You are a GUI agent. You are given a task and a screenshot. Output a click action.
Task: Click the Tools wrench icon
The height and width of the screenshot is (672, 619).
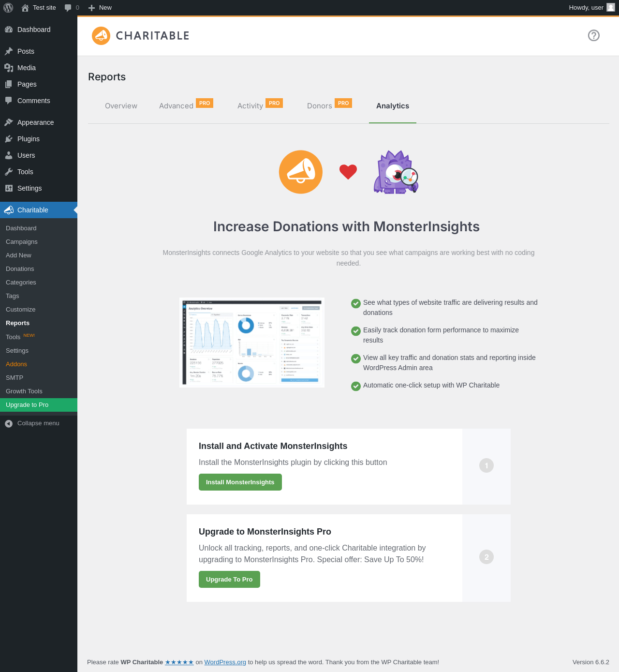9,172
